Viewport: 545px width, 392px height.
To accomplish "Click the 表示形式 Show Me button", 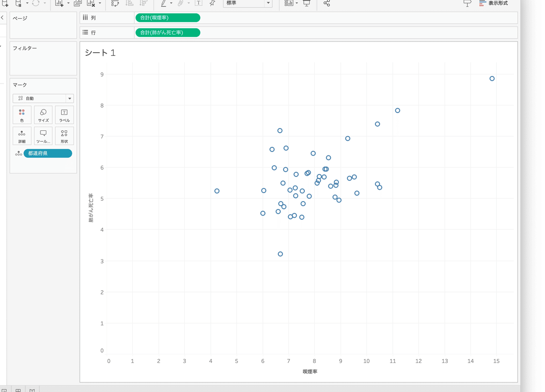I will click(x=494, y=3).
